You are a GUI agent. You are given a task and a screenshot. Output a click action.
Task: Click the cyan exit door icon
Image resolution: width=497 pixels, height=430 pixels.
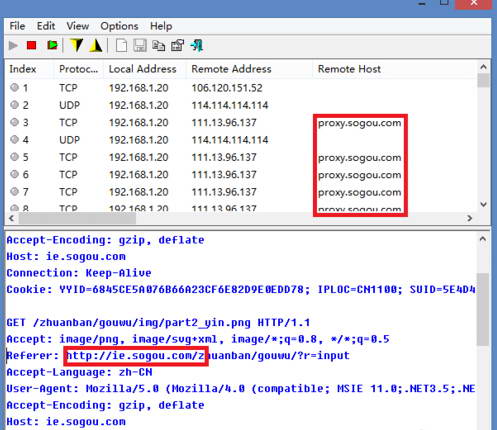[197, 45]
